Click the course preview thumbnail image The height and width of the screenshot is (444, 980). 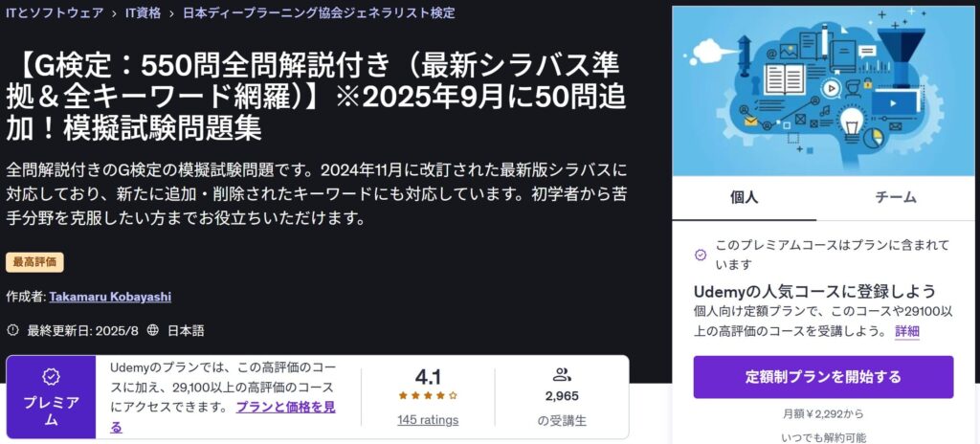click(x=824, y=91)
